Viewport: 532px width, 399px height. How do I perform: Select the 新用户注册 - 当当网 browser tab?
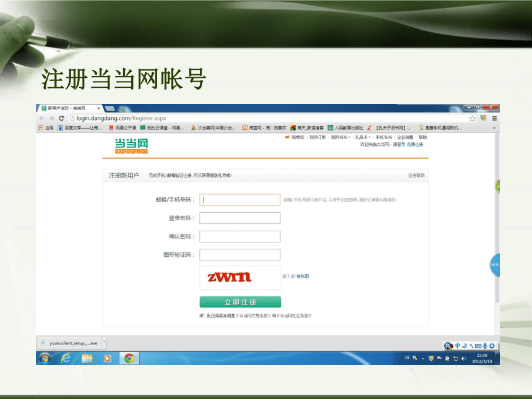pyautogui.click(x=69, y=108)
